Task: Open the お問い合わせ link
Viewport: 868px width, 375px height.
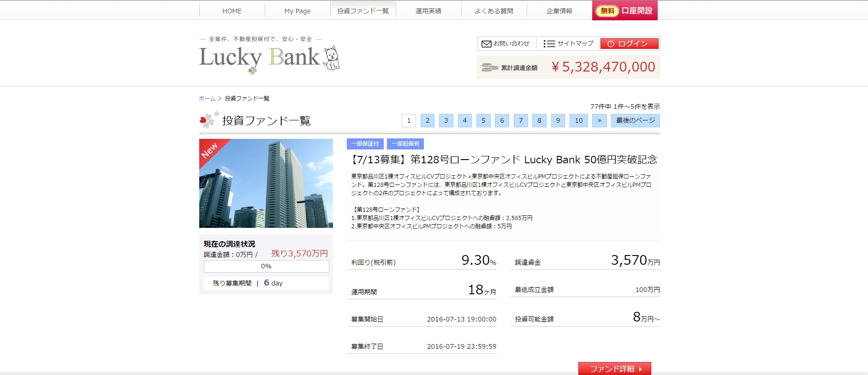Action: pos(511,43)
